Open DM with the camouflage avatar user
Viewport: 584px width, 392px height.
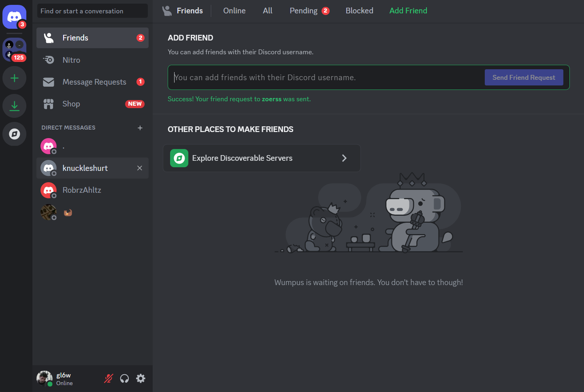pos(92,212)
